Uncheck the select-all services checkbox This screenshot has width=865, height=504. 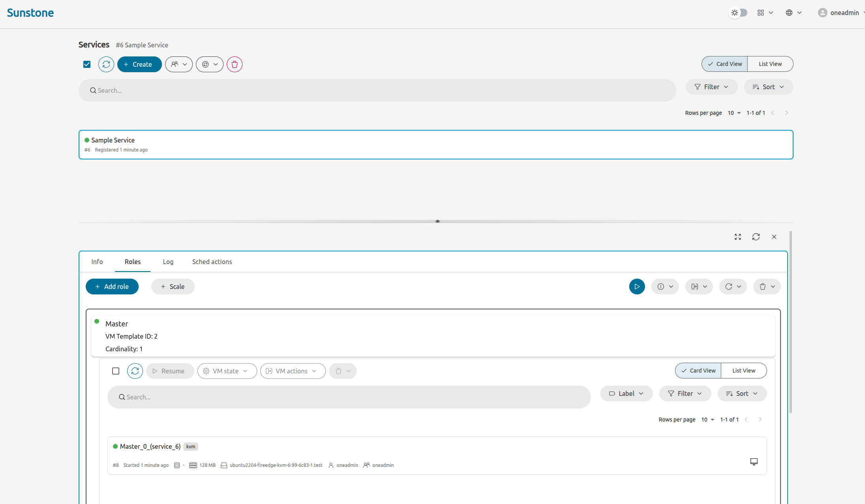(87, 64)
